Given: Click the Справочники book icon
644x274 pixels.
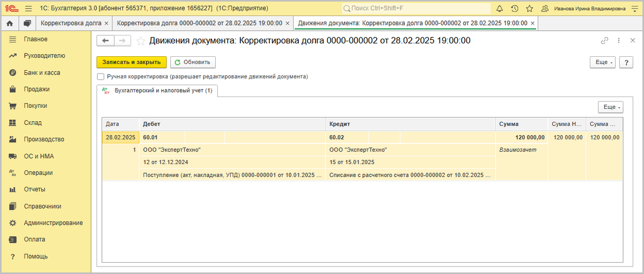Looking at the screenshot, I should click(x=13, y=206).
